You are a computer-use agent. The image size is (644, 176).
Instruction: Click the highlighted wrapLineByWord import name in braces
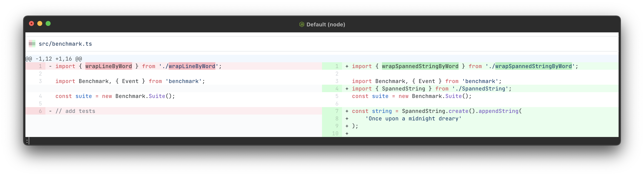tap(109, 66)
